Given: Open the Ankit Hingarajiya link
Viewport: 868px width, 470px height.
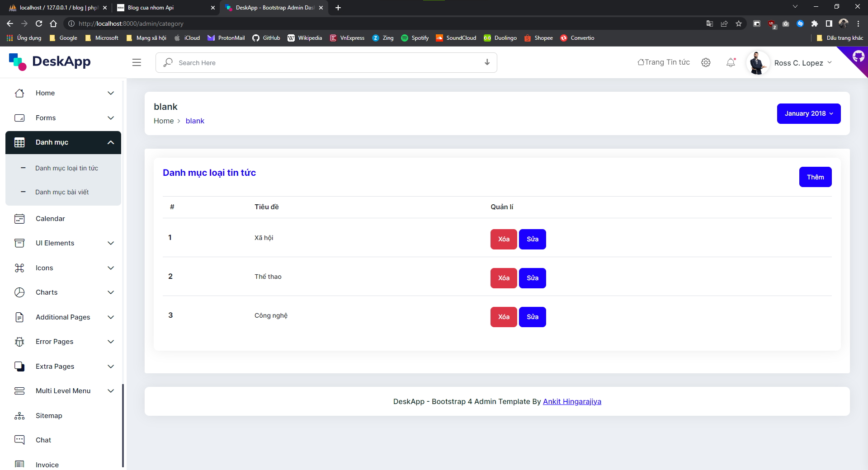Looking at the screenshot, I should [x=572, y=401].
